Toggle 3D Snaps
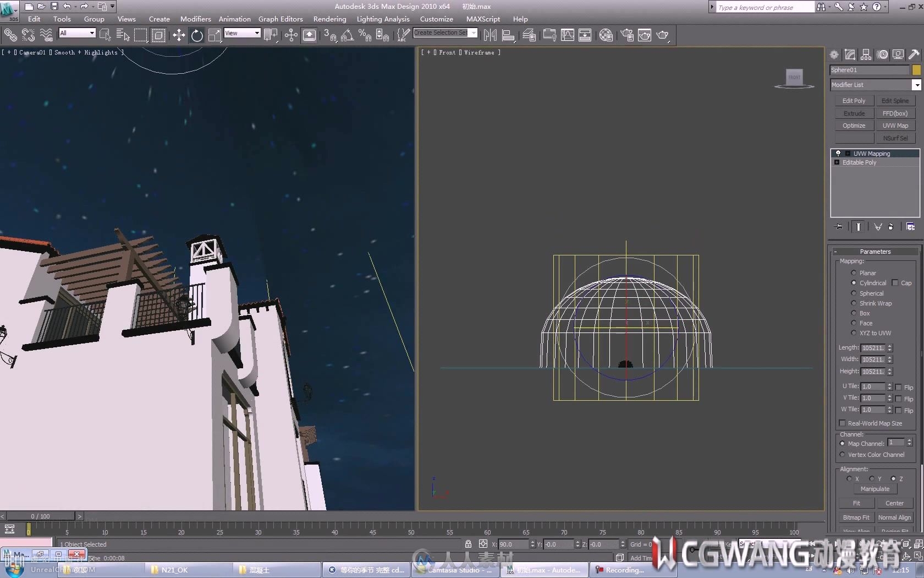924x578 pixels. [330, 35]
